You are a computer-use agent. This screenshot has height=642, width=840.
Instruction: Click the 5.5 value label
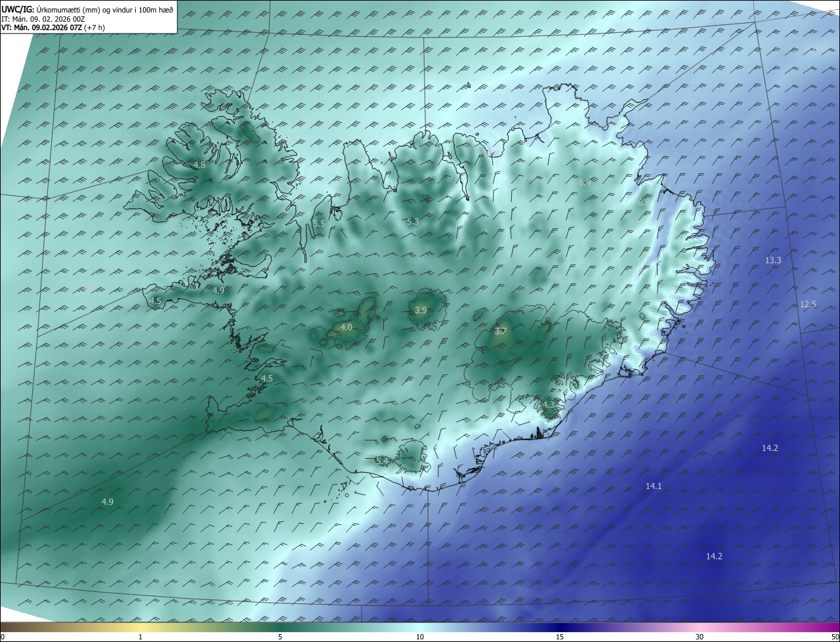point(319,224)
